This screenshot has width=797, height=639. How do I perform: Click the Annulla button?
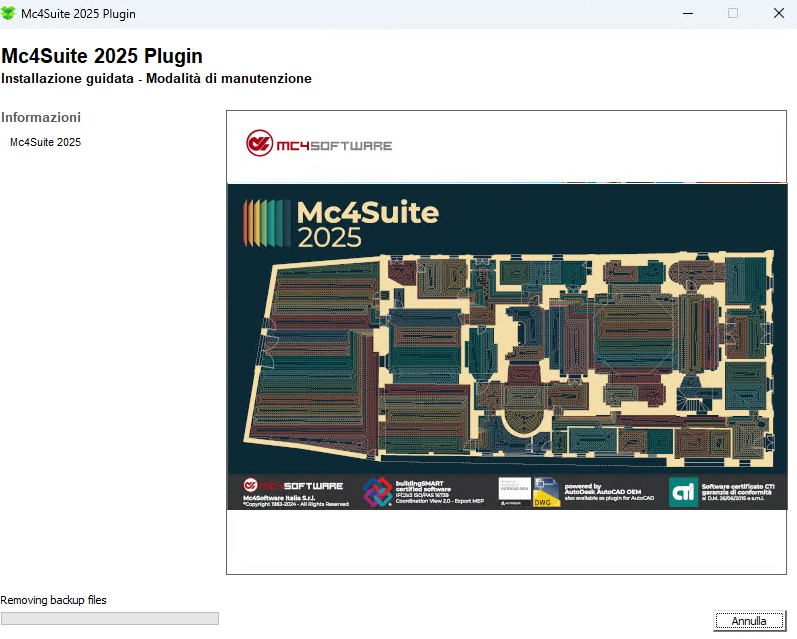[749, 621]
